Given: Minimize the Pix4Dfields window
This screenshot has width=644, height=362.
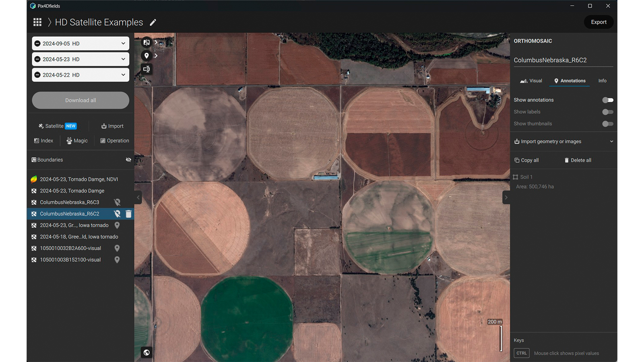Looking at the screenshot, I should (x=572, y=6).
